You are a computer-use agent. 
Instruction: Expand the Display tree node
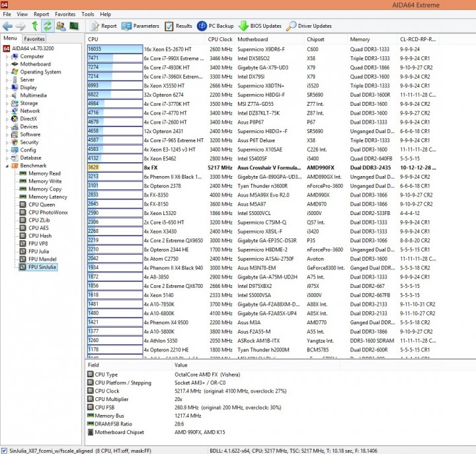[7, 88]
